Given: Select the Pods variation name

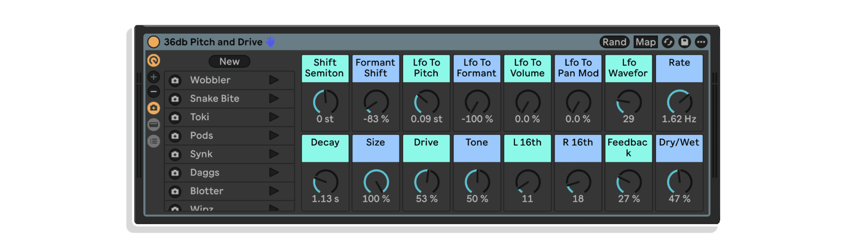Looking at the screenshot, I should (201, 136).
